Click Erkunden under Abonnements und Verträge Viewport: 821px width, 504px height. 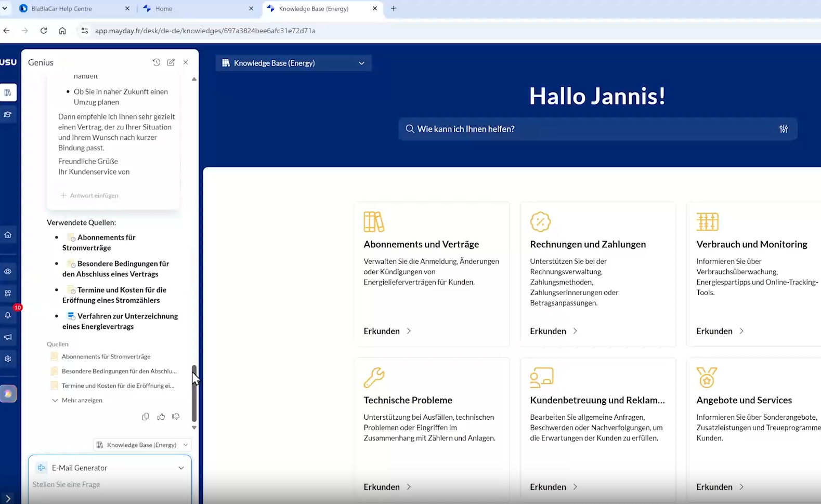(387, 331)
